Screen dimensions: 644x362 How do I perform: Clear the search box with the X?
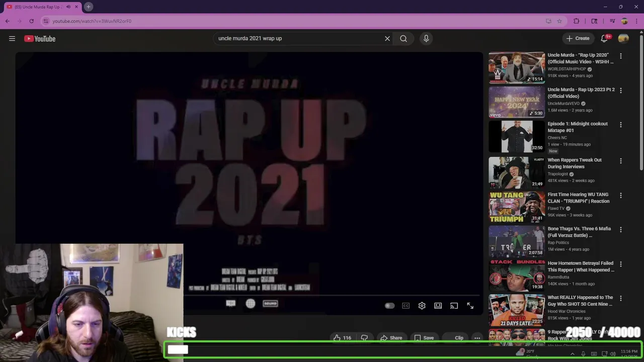click(x=387, y=39)
